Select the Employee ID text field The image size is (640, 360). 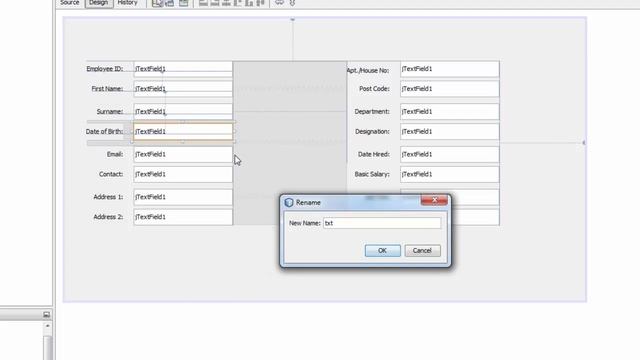tap(183, 69)
